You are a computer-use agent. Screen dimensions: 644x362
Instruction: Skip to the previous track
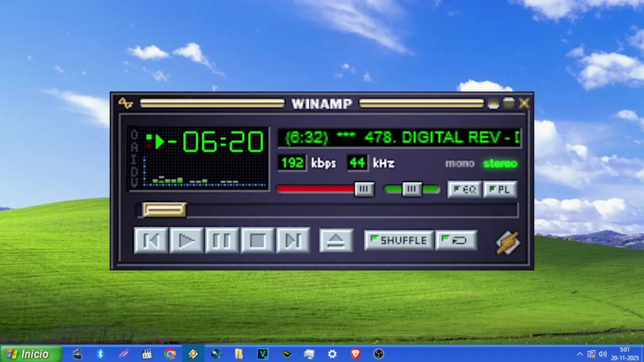[x=151, y=241]
